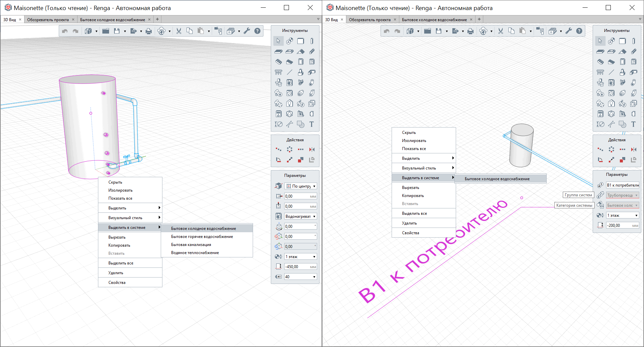Image resolution: width=644 pixels, height=347 pixels.
Task: Click the Save icon in right window toolbar
Action: 439,31
